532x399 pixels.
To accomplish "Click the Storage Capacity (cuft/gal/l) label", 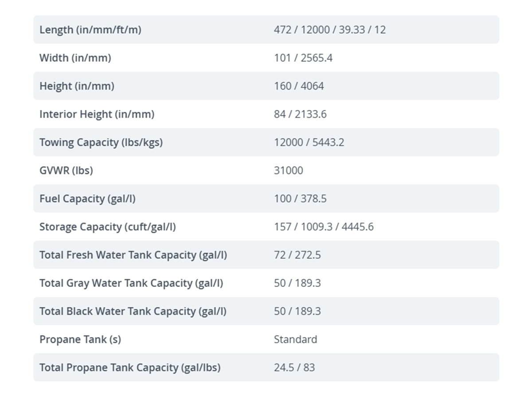I will pos(107,227).
